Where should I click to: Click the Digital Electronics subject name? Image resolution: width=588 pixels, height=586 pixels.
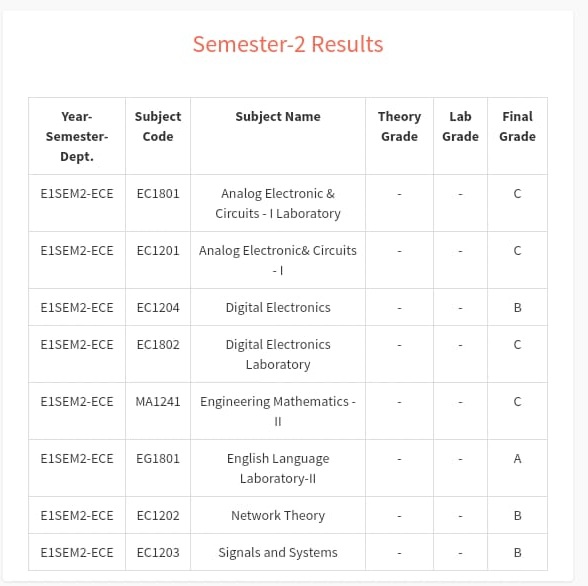click(278, 308)
